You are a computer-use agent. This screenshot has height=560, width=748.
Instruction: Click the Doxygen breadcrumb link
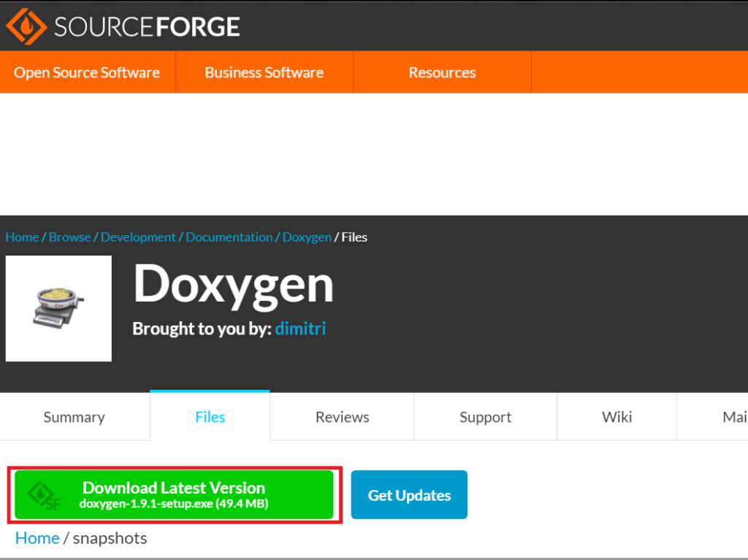pyautogui.click(x=307, y=237)
